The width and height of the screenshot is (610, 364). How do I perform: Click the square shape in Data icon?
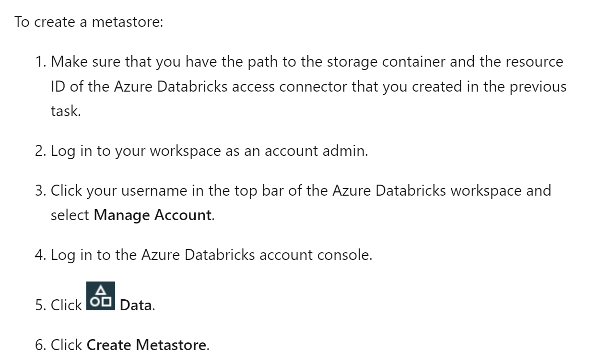[x=106, y=302]
